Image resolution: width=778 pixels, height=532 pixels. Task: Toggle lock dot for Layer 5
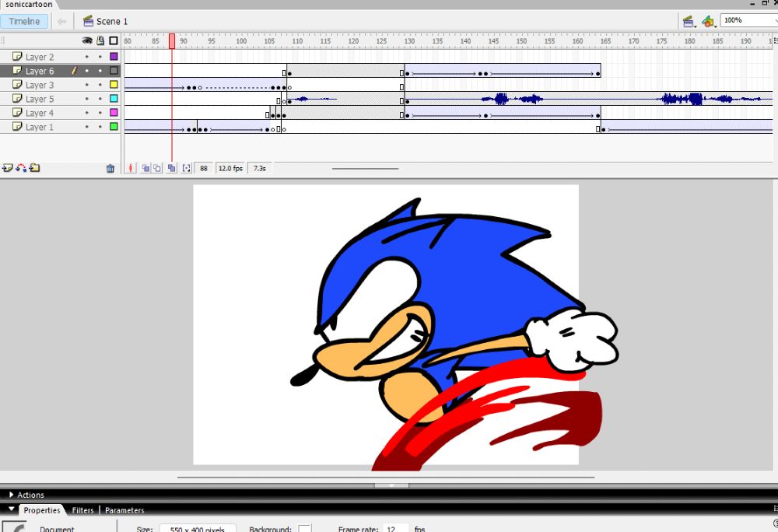pos(100,99)
